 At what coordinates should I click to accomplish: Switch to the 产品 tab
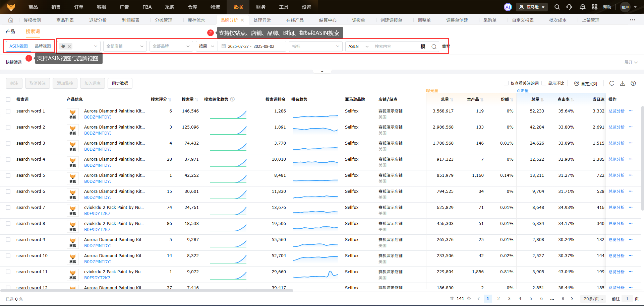(x=10, y=31)
